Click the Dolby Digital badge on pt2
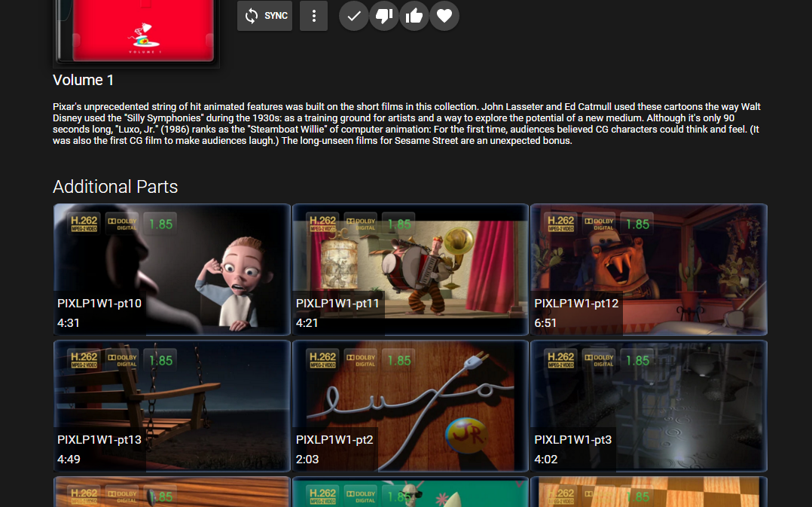 click(360, 359)
